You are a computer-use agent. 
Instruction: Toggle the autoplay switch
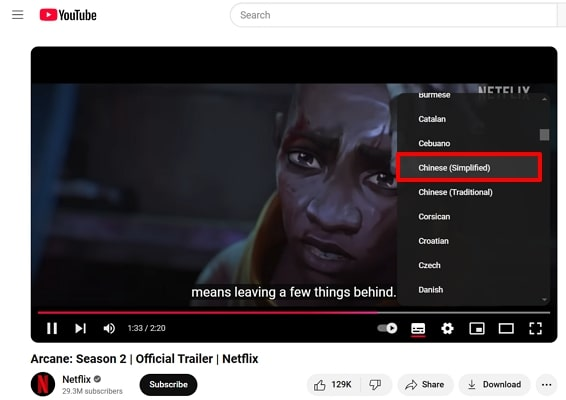point(387,328)
